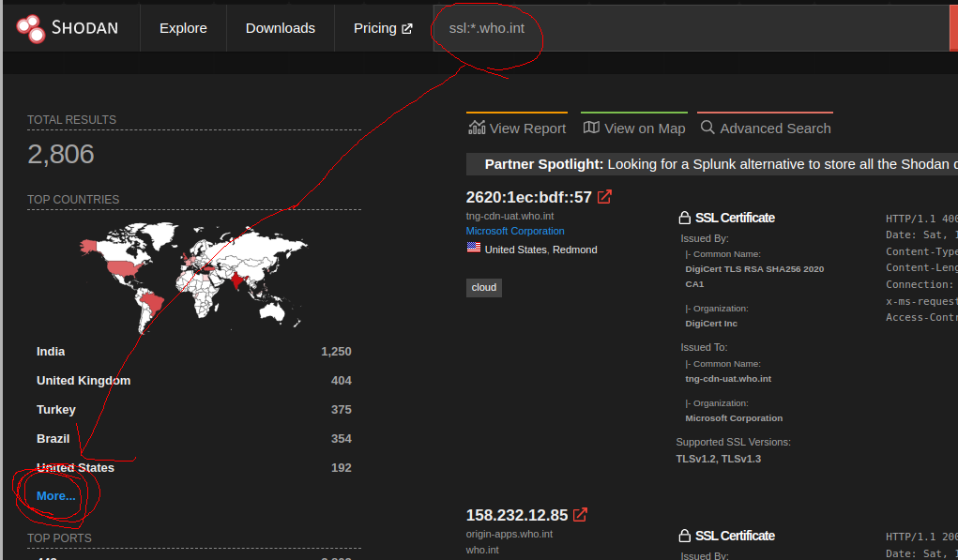Open the Advanced Search tab
This screenshot has height=560, width=958.
[x=766, y=129]
